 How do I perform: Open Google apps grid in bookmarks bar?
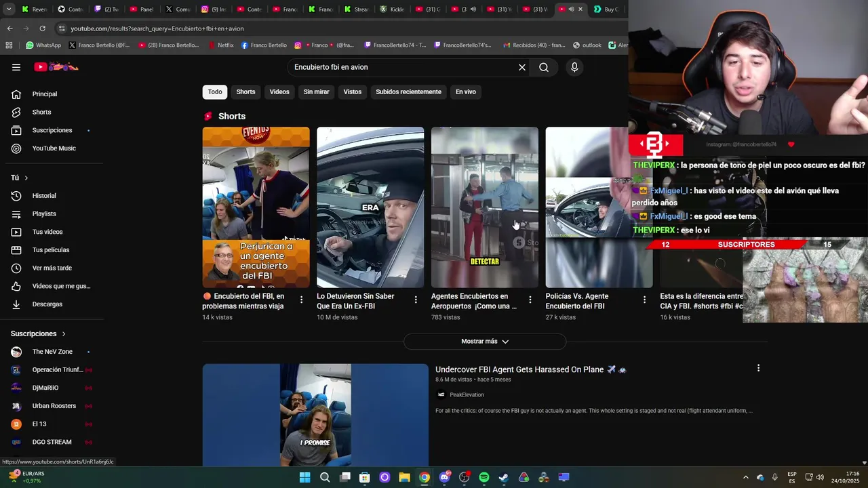pos(9,45)
